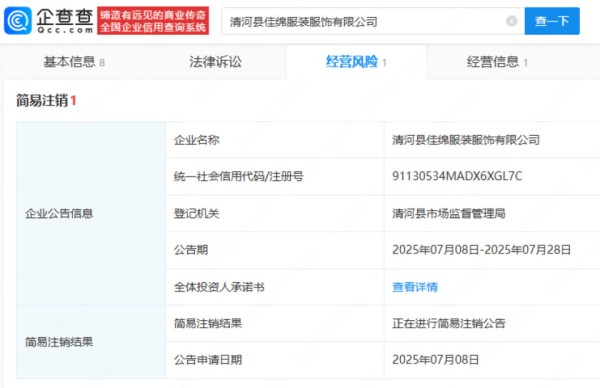Open the 经营信息 tab
Viewport: 600px width, 388px height.
pos(497,62)
